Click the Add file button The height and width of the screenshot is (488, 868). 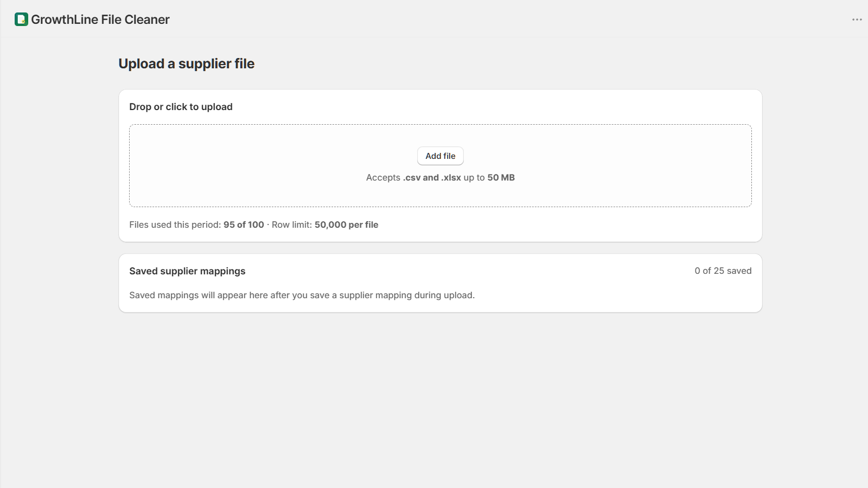441,156
